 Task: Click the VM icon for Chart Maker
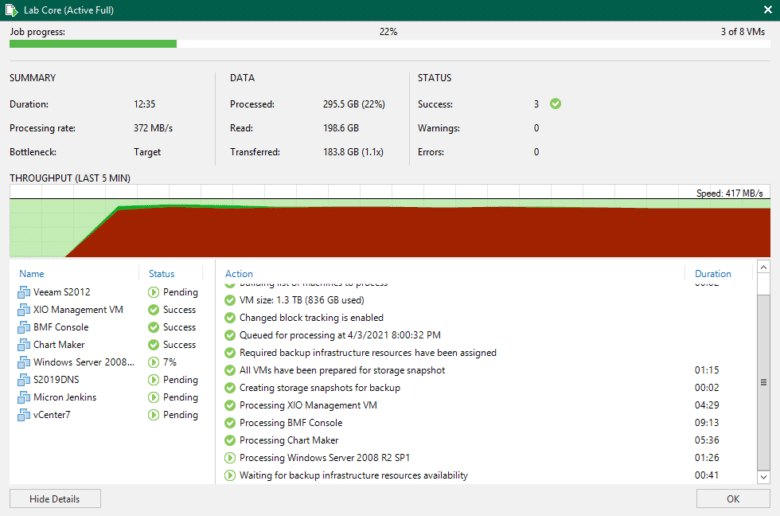(x=24, y=344)
